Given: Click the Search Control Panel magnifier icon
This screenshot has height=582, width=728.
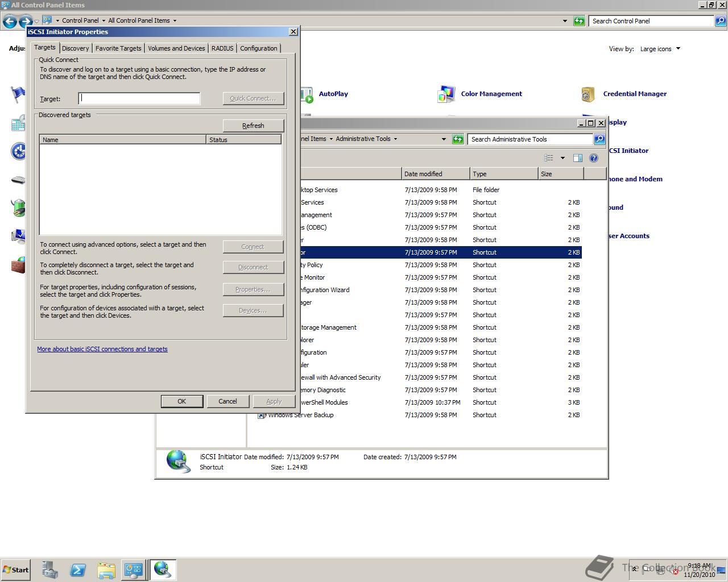Looking at the screenshot, I should [x=720, y=21].
